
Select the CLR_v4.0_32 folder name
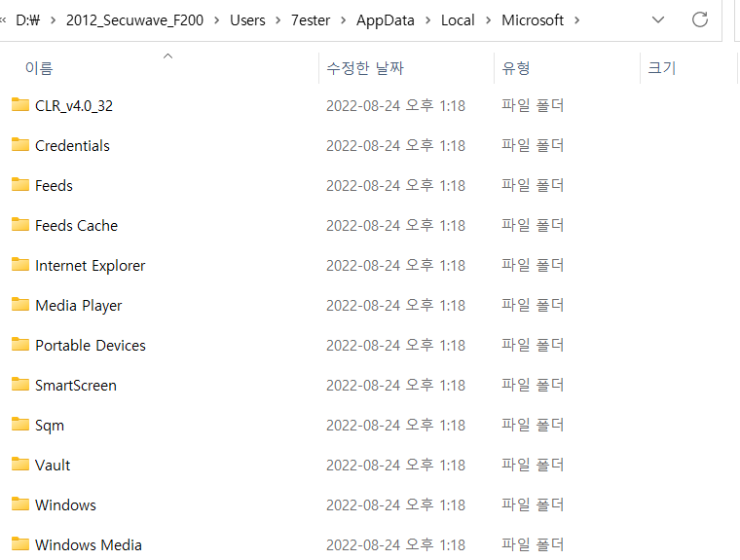click(74, 106)
